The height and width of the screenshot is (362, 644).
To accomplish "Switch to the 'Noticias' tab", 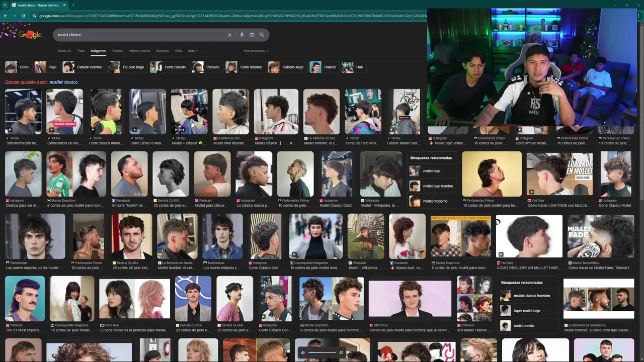I will 163,51.
